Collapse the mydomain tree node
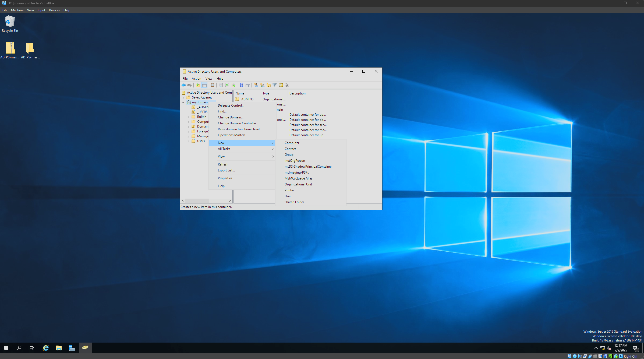This screenshot has width=644, height=359. (183, 102)
